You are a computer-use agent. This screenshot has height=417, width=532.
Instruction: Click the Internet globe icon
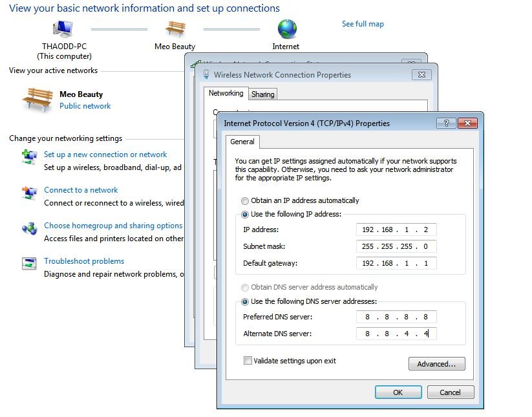[287, 29]
